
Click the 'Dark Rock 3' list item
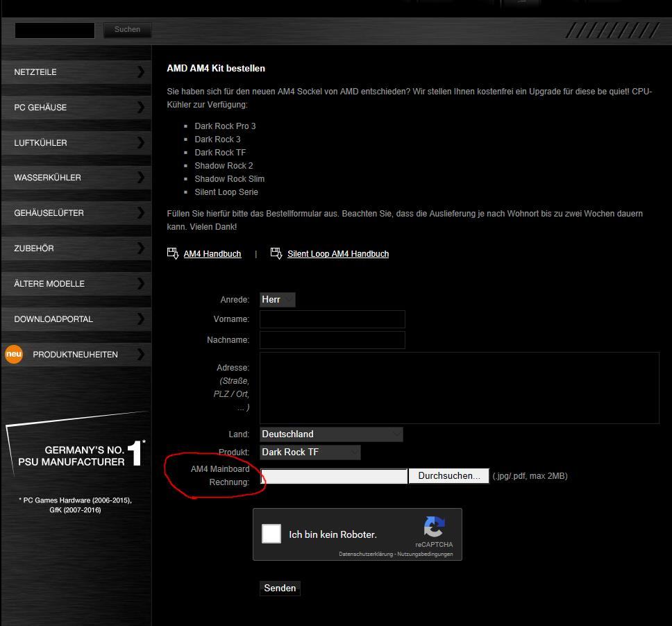pyautogui.click(x=217, y=139)
